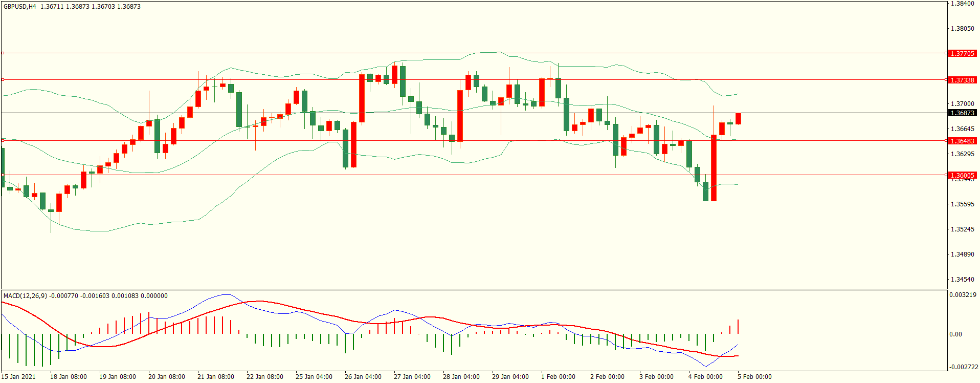Click the 1.38050 price axis value
The height and width of the screenshot is (383, 980).
[962, 29]
